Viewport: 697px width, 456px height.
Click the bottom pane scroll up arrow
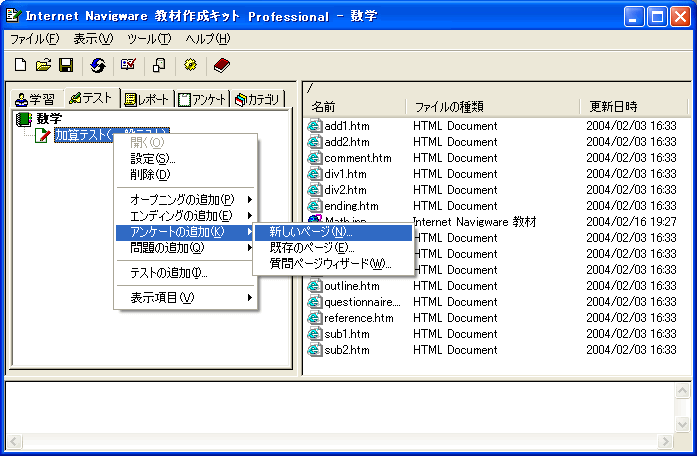click(682, 391)
